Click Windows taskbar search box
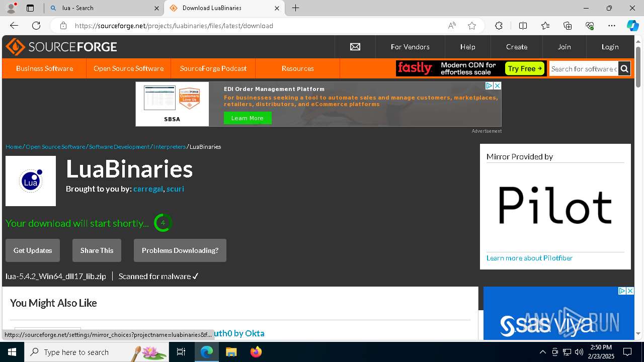This screenshot has height=362, width=644. (97, 352)
